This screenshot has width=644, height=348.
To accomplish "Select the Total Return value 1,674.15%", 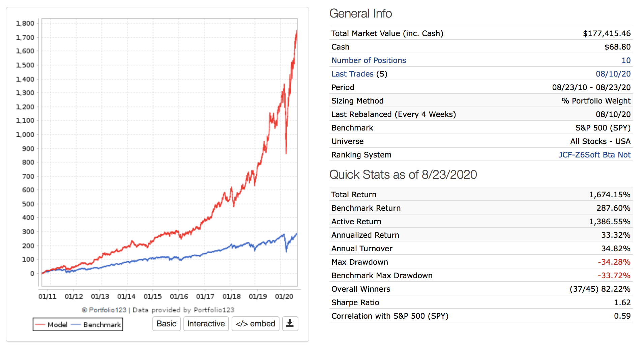I will [x=610, y=195].
